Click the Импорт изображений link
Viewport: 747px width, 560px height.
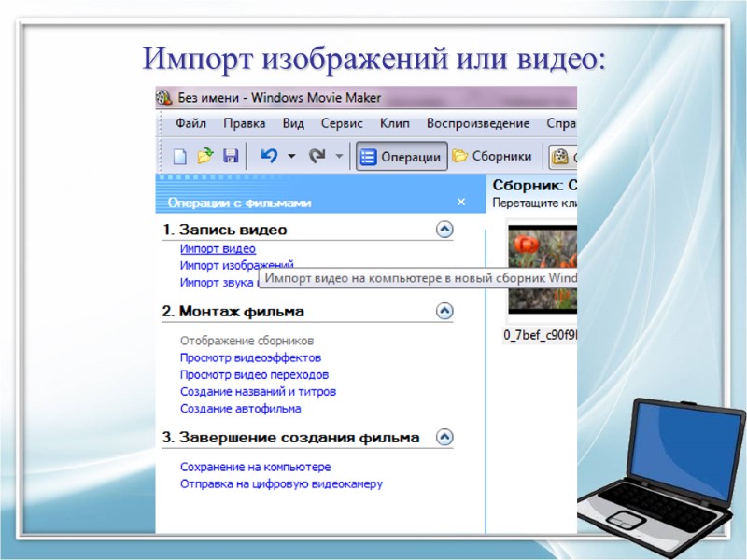(237, 265)
